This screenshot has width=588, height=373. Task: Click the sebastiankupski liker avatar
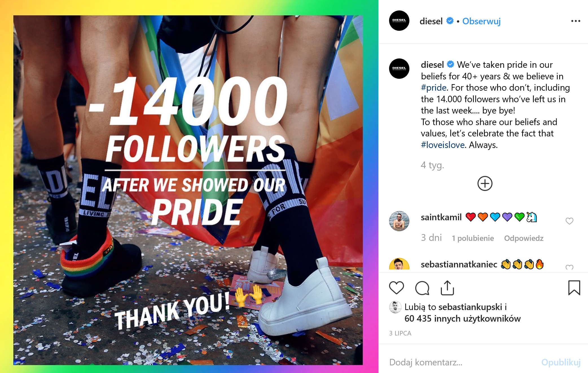pyautogui.click(x=395, y=307)
